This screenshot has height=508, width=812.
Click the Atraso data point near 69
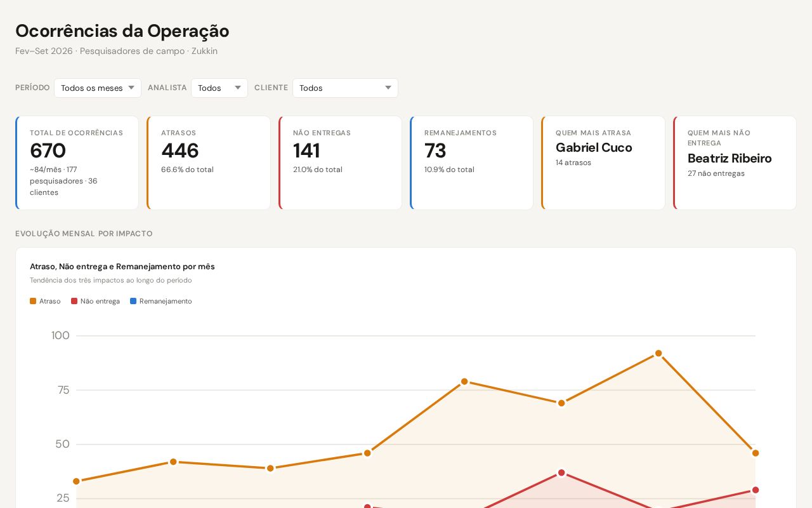(x=561, y=403)
